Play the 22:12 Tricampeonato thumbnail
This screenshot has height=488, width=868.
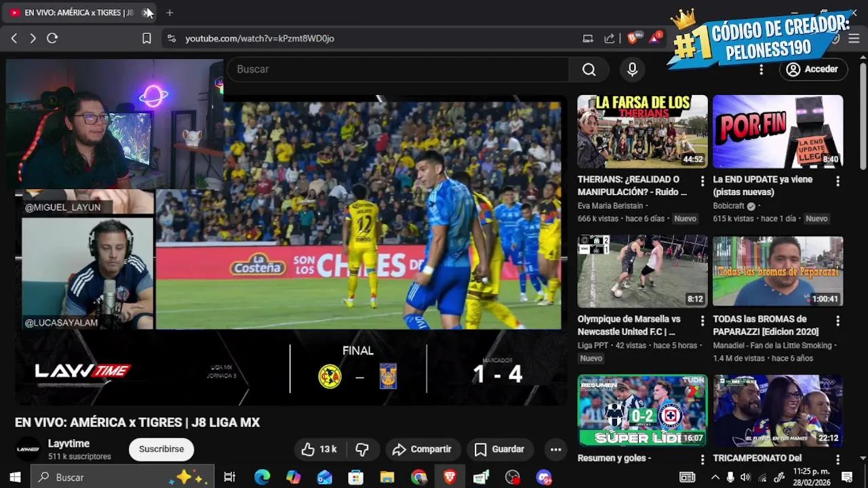click(778, 411)
